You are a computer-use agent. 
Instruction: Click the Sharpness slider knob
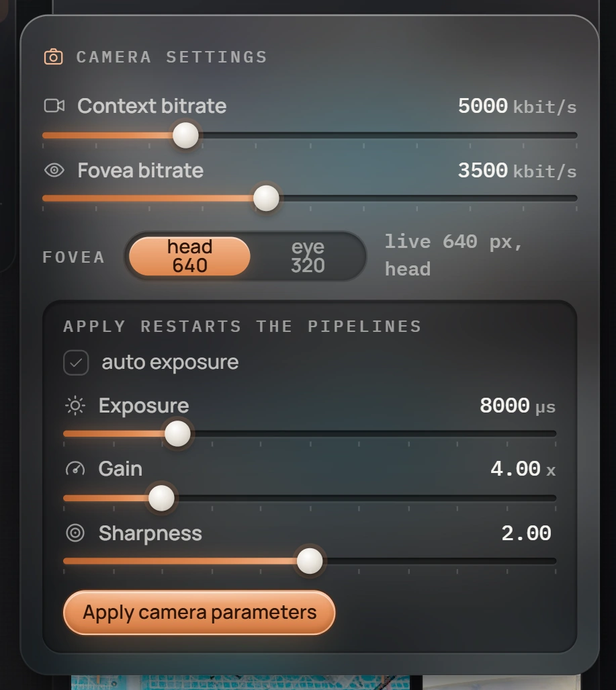click(x=310, y=560)
